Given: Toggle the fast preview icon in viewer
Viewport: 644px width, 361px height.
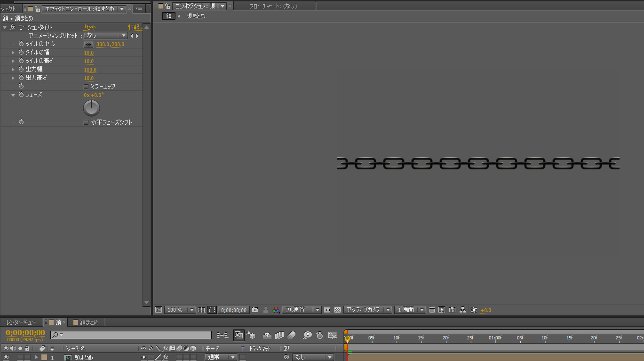Looking at the screenshot, I should [x=442, y=310].
